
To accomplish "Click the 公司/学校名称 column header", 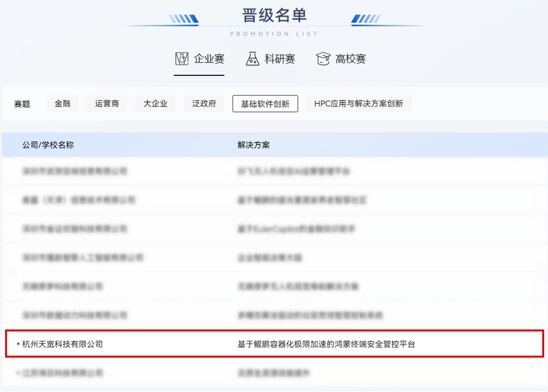I will point(48,145).
